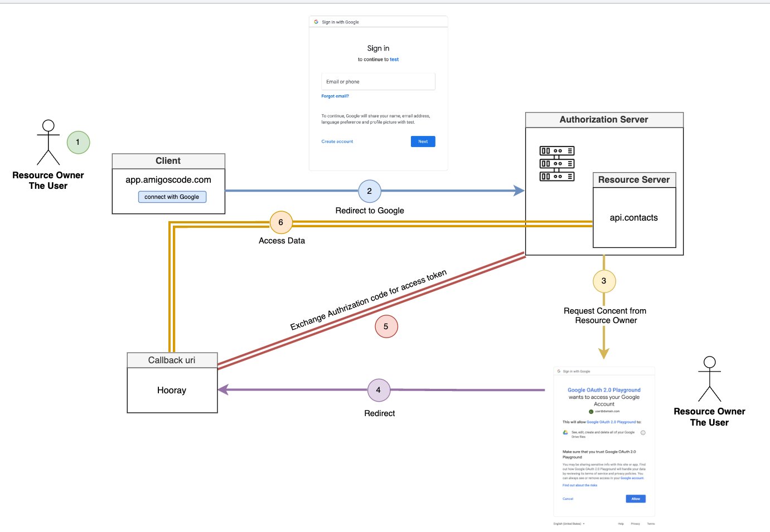Image resolution: width=770 pixels, height=532 pixels.
Task: Open the Find out about the risks link
Action: click(580, 485)
